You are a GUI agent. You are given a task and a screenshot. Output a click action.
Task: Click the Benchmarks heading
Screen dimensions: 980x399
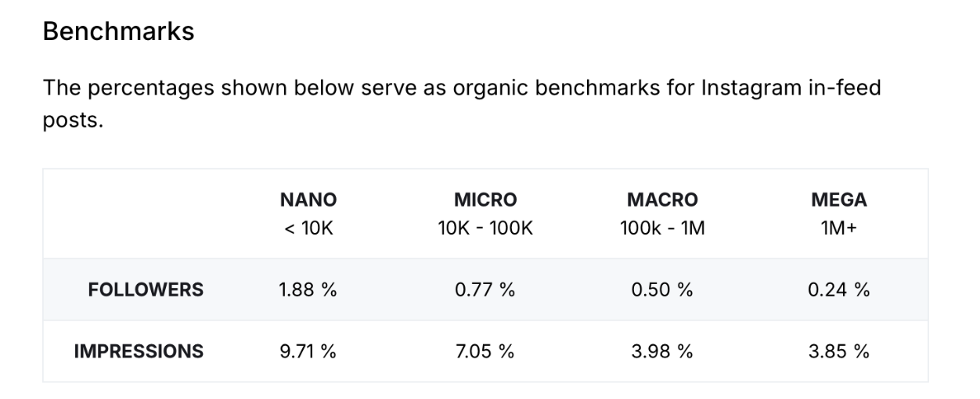tap(118, 31)
